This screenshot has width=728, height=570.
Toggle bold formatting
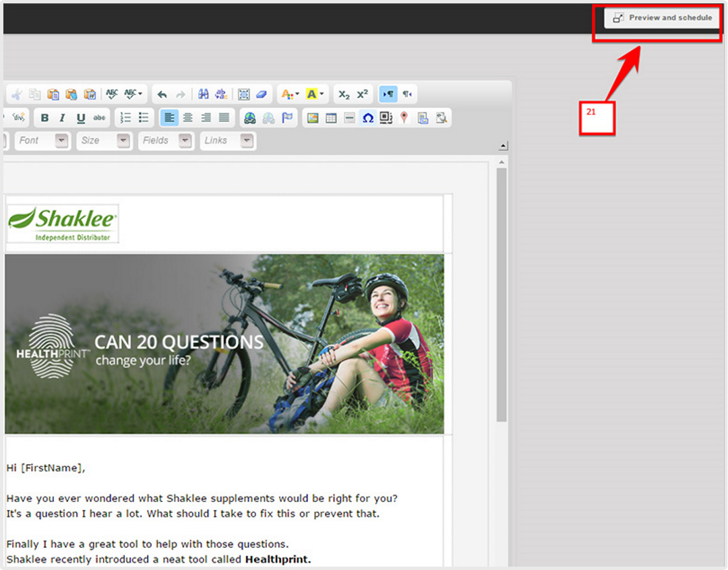click(x=44, y=118)
